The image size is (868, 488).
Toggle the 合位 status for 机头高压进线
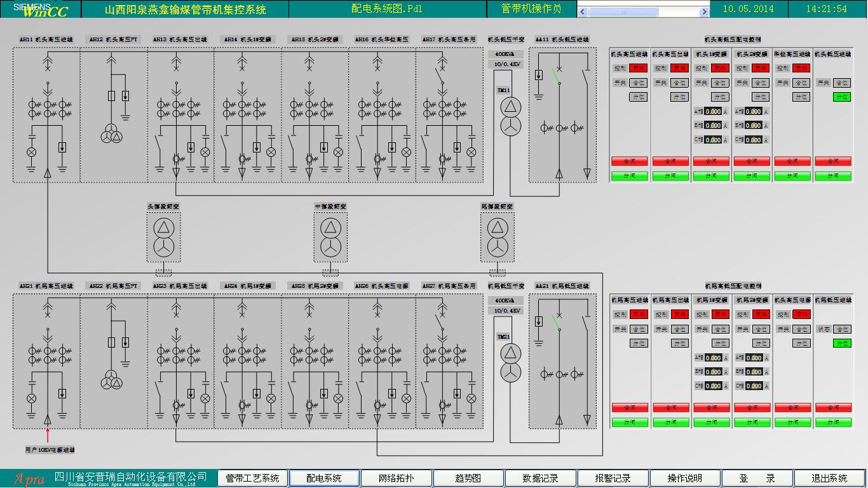tap(638, 83)
